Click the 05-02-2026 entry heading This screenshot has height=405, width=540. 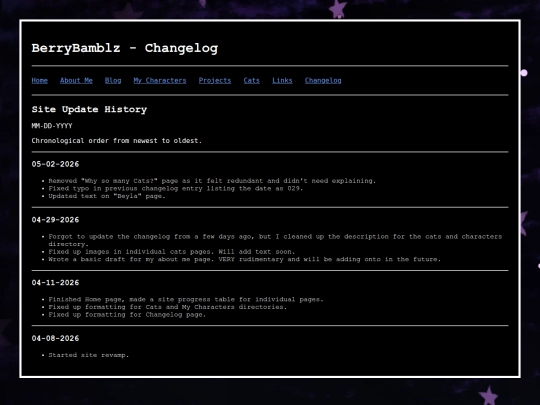[55, 164]
